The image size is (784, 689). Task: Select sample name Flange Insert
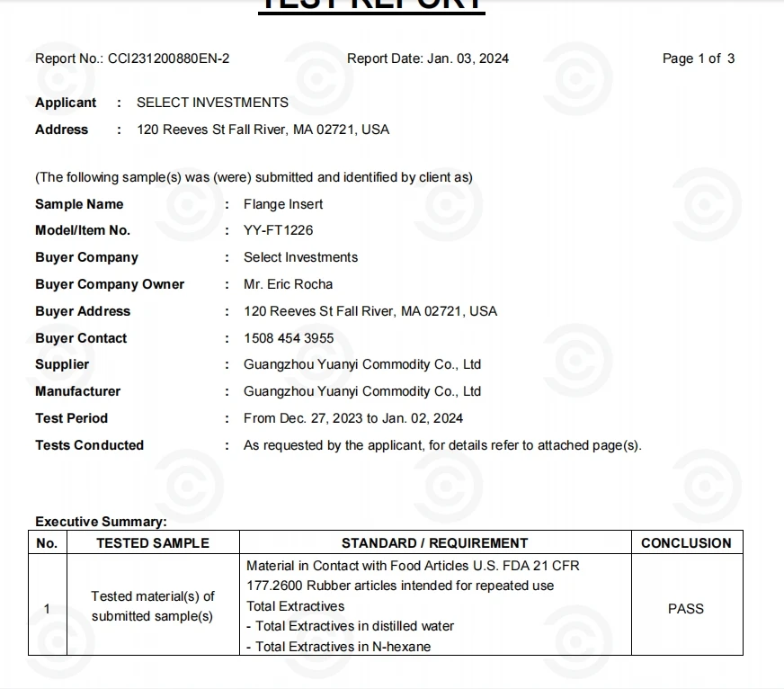tap(283, 204)
